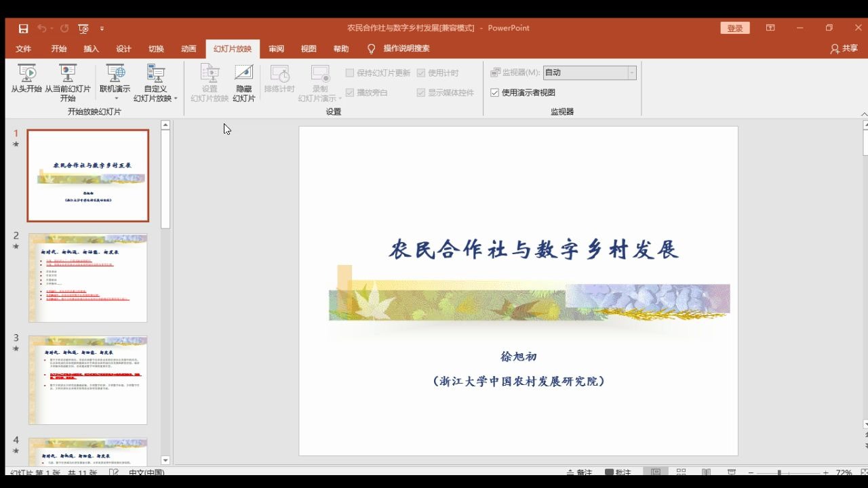Click the 共享 share button
This screenshot has height=488, width=868.
844,49
